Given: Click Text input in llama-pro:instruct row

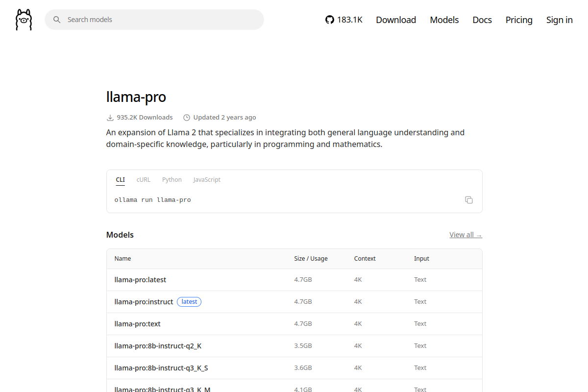Looking at the screenshot, I should point(420,302).
